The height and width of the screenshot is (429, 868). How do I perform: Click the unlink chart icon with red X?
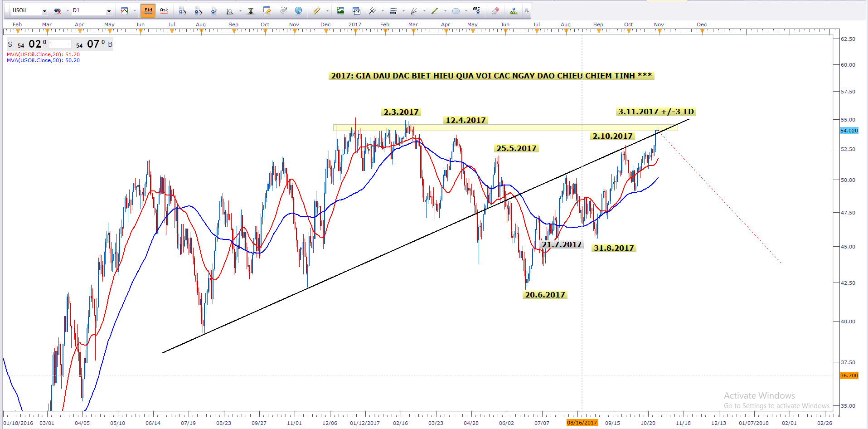[58, 10]
